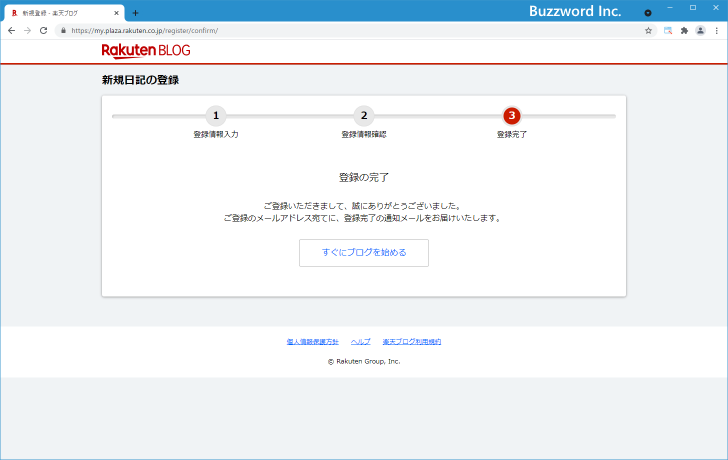728x460 pixels.
Task: Click the extension icon beside the bookmark star
Action: pos(668,31)
